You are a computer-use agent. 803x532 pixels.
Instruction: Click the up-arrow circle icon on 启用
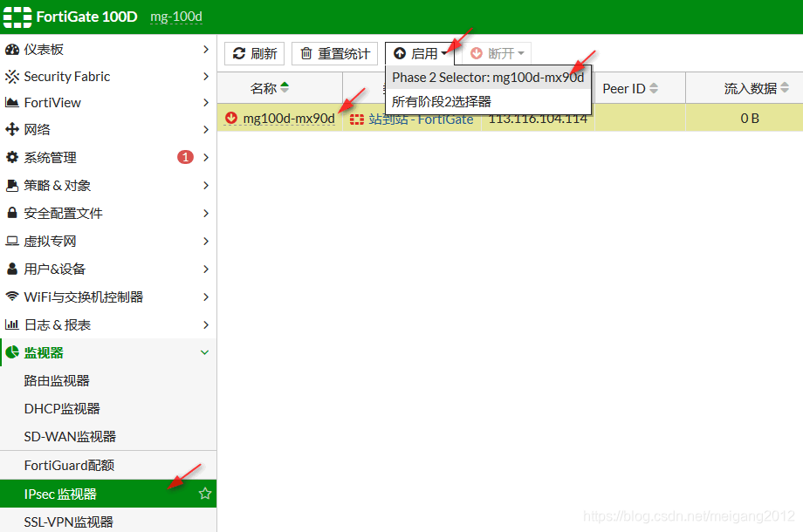(400, 53)
